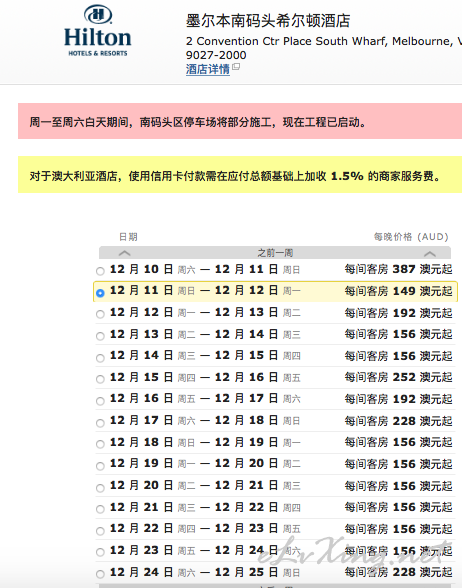Choose 12月17日 to 12月18日 radio option
This screenshot has height=588, width=462.
100,423
